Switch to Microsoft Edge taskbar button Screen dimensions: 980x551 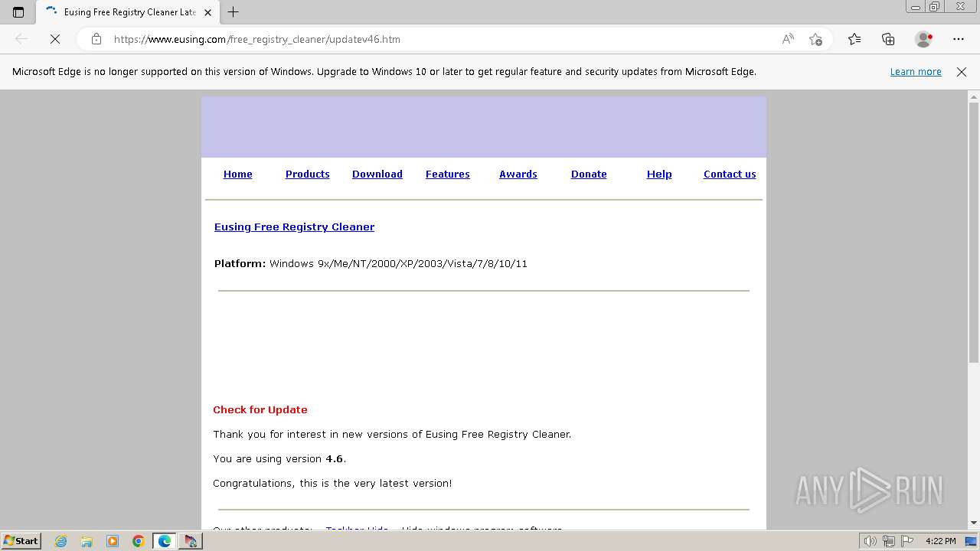click(x=165, y=541)
